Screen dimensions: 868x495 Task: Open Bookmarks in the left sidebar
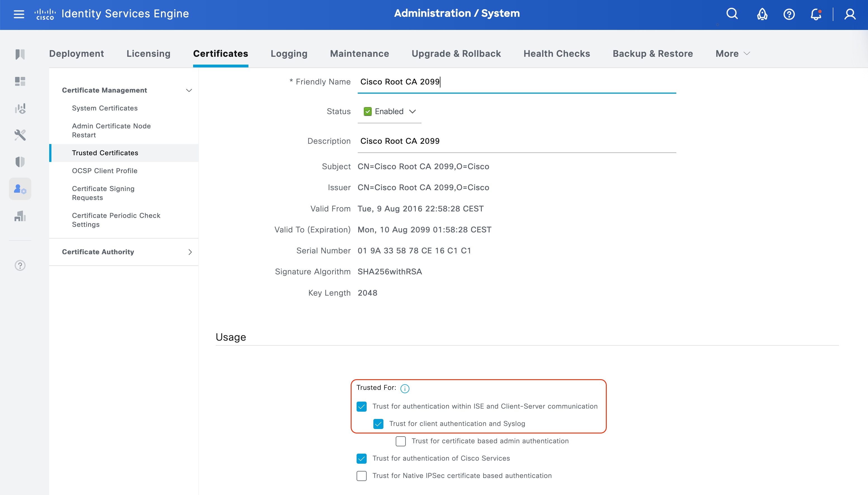click(20, 55)
